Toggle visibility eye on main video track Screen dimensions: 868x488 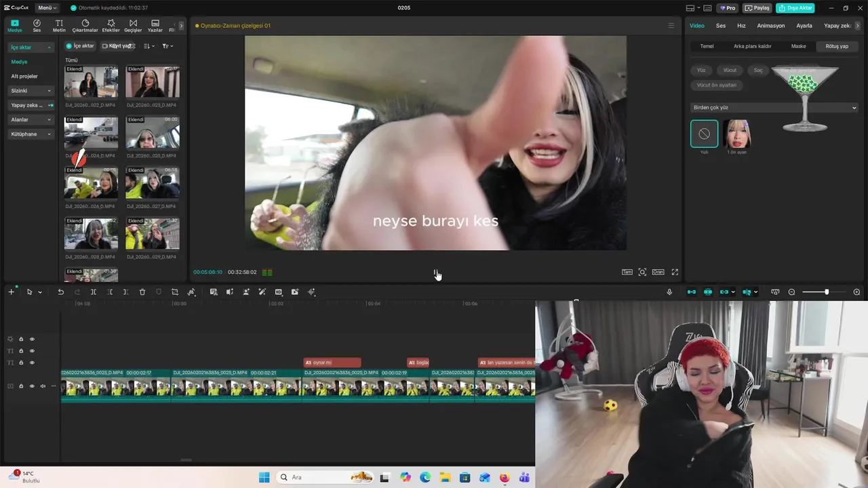[x=32, y=386]
